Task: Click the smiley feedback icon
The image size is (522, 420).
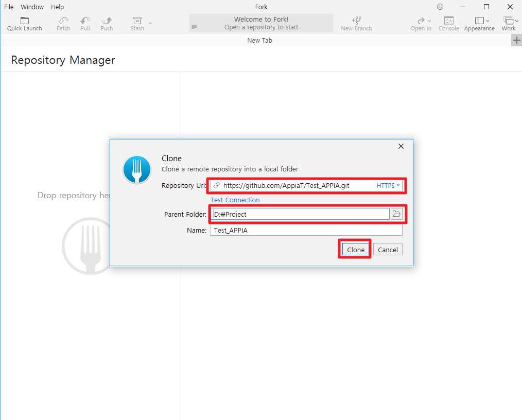Action: (440, 7)
